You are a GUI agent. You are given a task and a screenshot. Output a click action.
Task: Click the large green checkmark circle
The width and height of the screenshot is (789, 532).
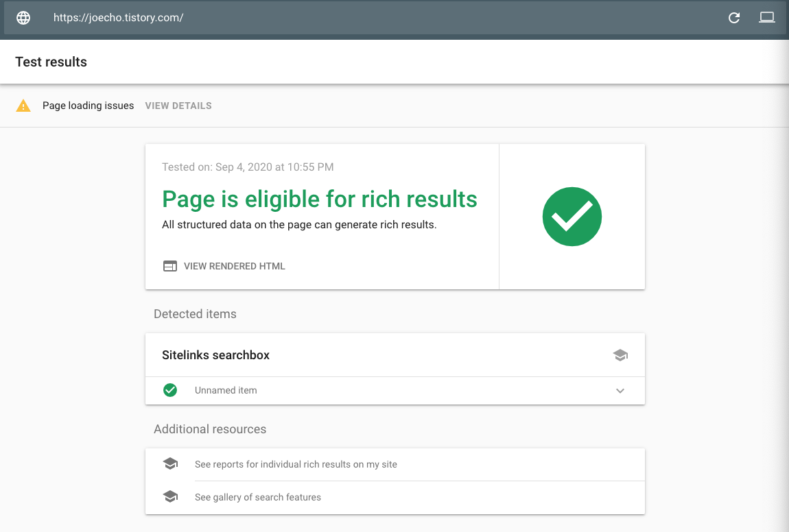pyautogui.click(x=572, y=217)
